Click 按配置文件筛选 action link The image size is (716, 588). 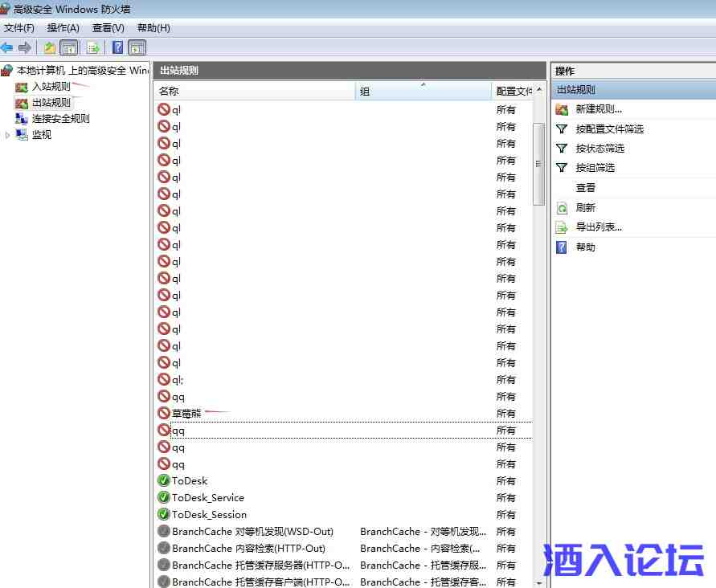click(610, 129)
